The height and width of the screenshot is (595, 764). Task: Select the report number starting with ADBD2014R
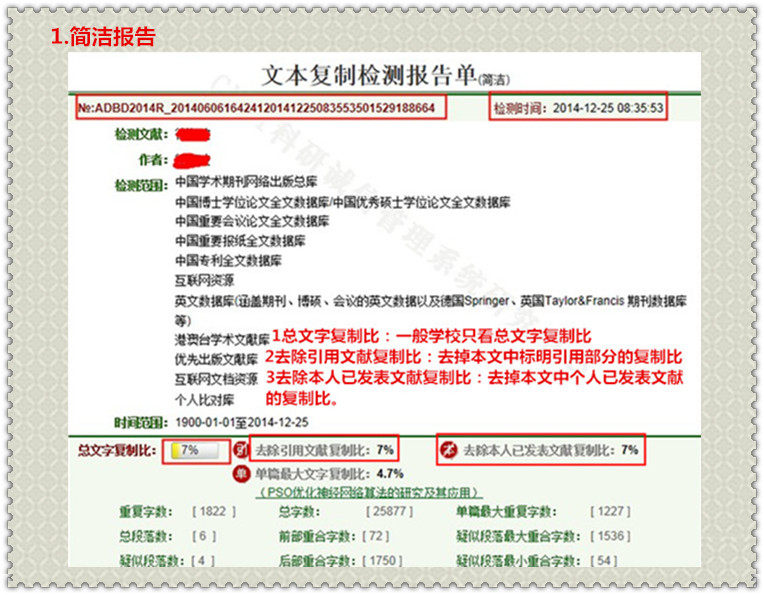[256, 108]
